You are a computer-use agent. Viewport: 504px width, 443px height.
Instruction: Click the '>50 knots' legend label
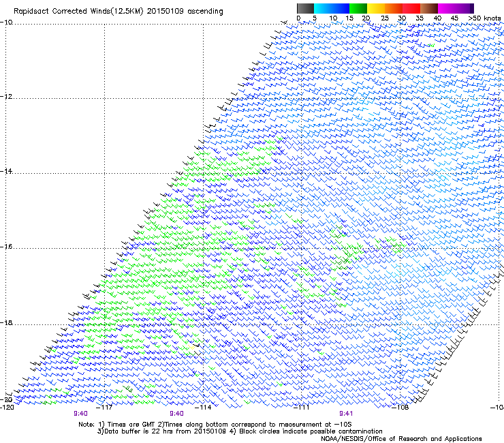484,18
